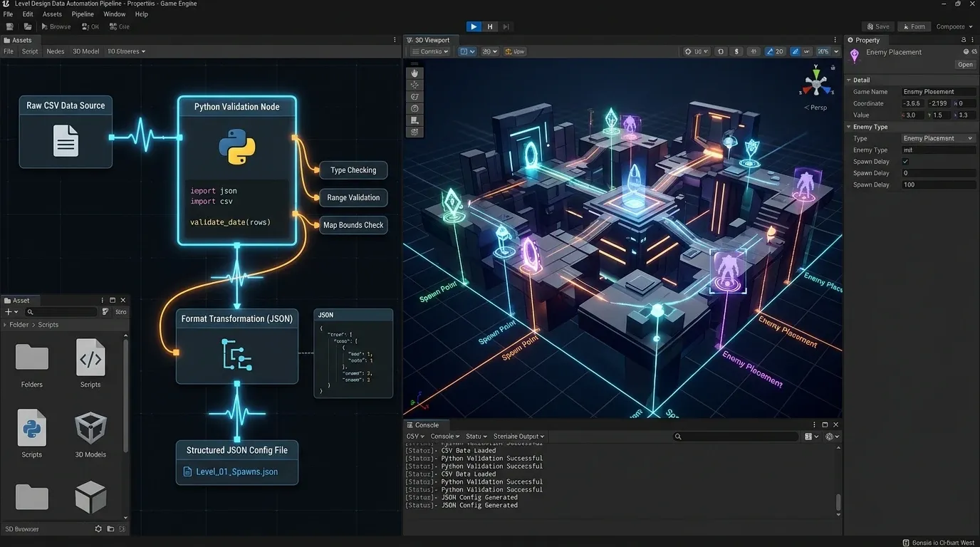Open the Python Validation Node's Python logo

236,147
